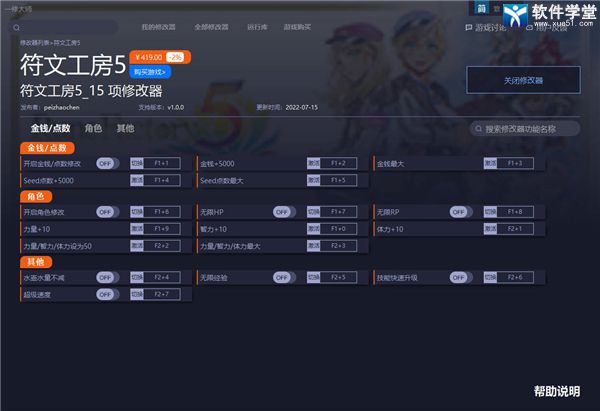
Task: Click 激活 for 体力+10
Action: coord(490,229)
